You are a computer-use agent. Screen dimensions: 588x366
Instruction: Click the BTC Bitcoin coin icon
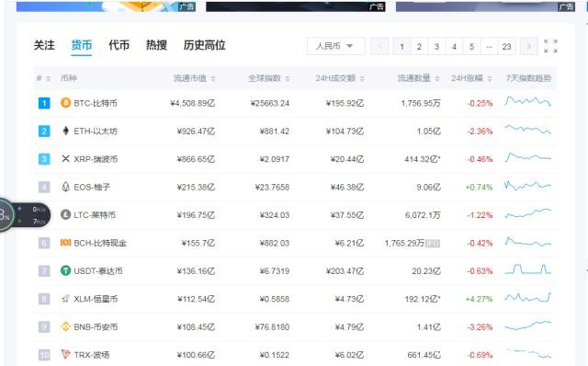coord(65,102)
